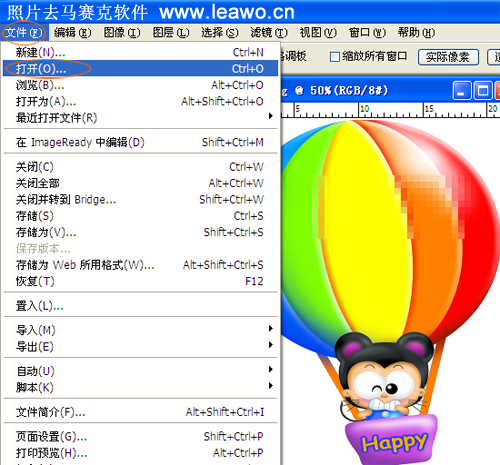This screenshot has width=500, height=465.
Task: Open 页面设置(G)... dialog
Action: [140, 436]
